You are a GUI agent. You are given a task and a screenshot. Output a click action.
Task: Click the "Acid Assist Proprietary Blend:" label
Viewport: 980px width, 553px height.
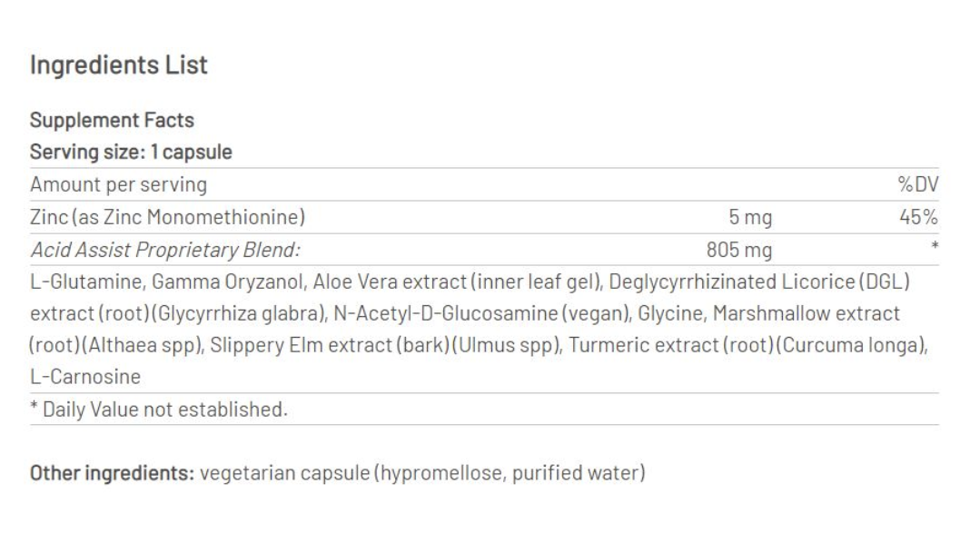[165, 250]
